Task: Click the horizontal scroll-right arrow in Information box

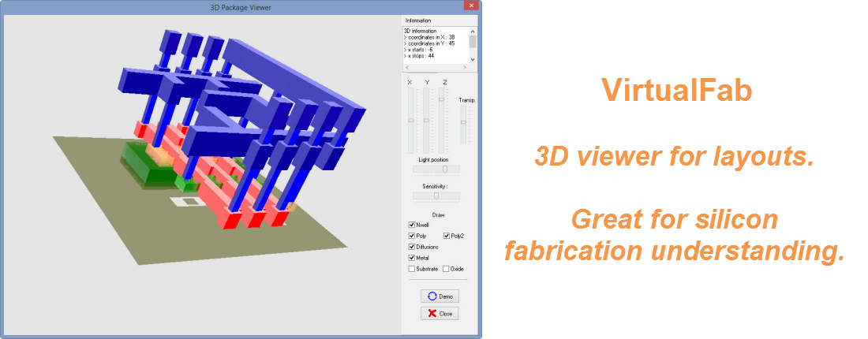Action: (x=466, y=67)
